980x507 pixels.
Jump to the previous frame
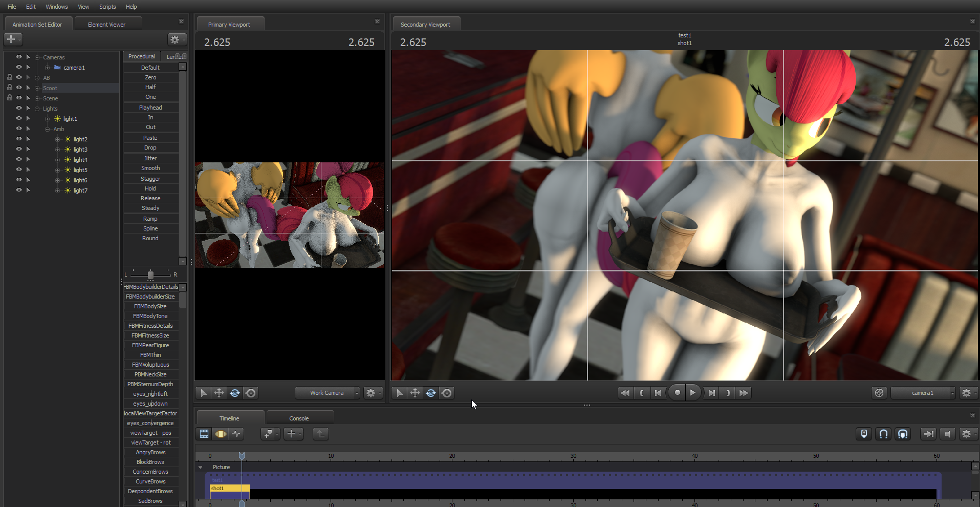point(658,393)
